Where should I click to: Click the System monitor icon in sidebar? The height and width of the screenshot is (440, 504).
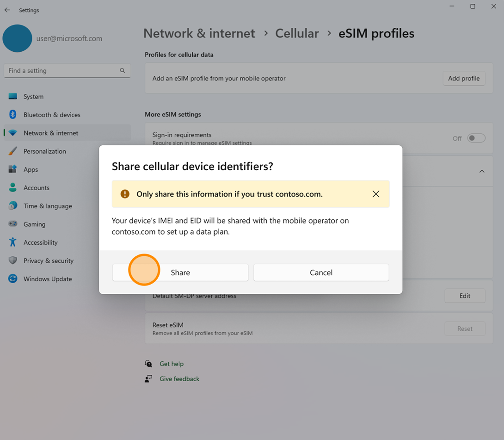pyautogui.click(x=13, y=97)
